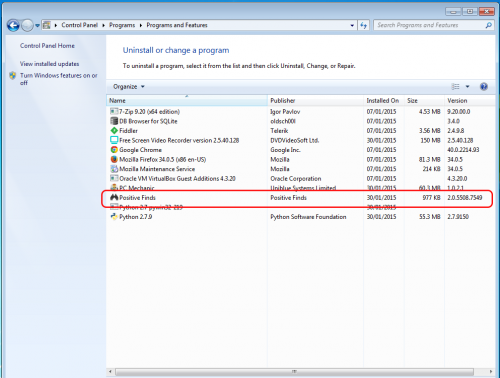Viewport: 500px width, 378px height.
Task: Click publisher Google Inc.
Action: (285, 150)
